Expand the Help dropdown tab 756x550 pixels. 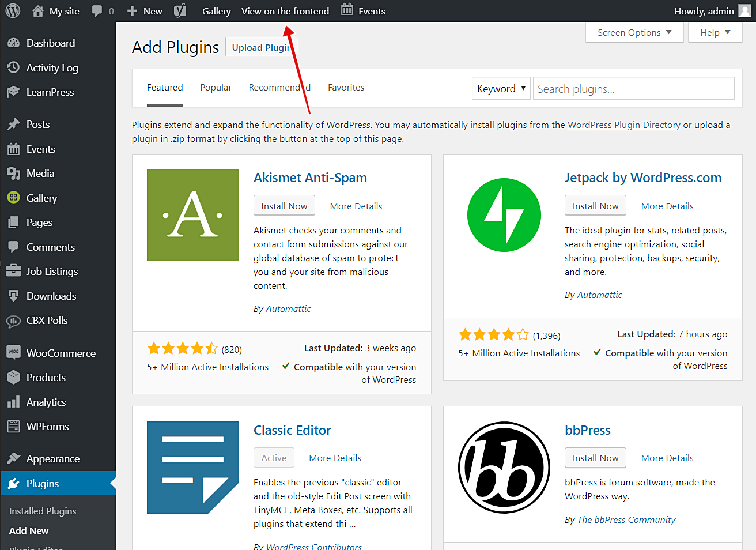click(715, 33)
